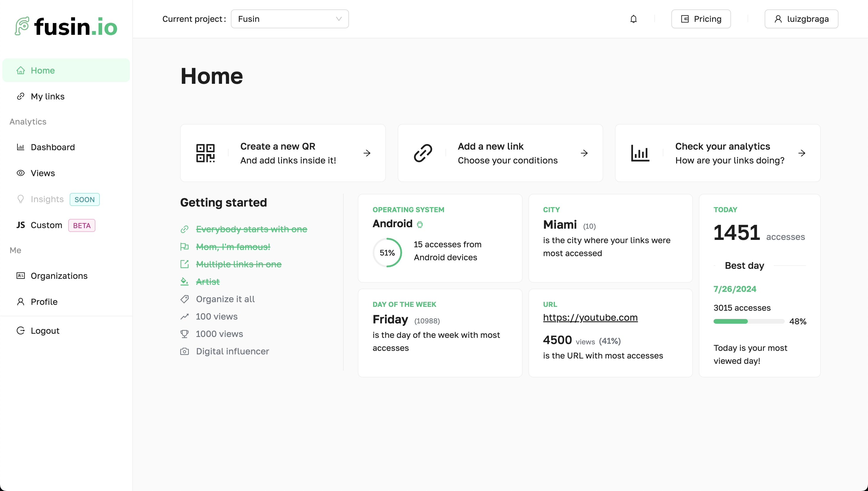Click the notification bell icon
Screen dimensions: 868x491
(633, 19)
